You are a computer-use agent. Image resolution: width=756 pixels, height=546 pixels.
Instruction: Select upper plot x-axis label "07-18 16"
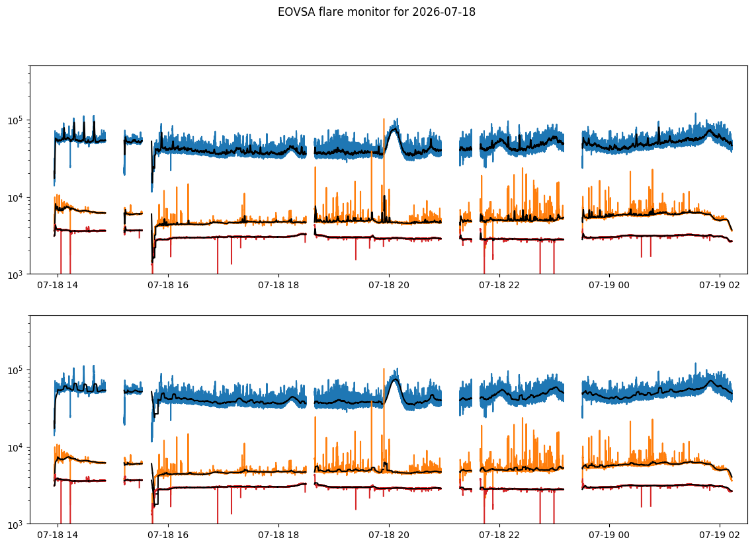point(168,285)
